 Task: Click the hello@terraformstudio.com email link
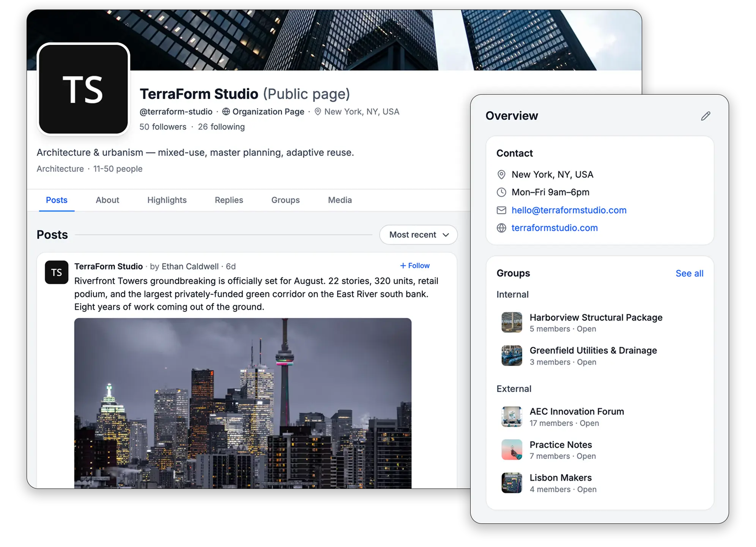[569, 210]
